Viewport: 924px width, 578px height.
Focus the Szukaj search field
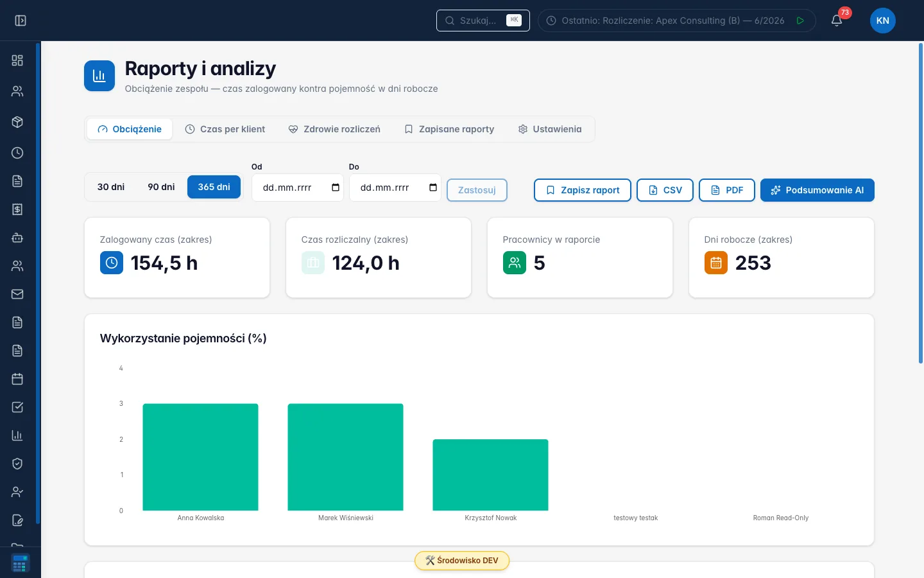(x=483, y=21)
